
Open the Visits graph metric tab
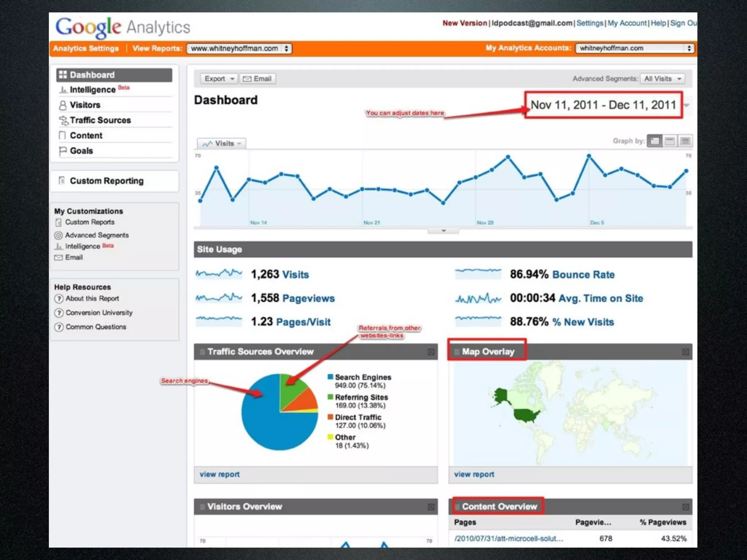[x=222, y=144]
